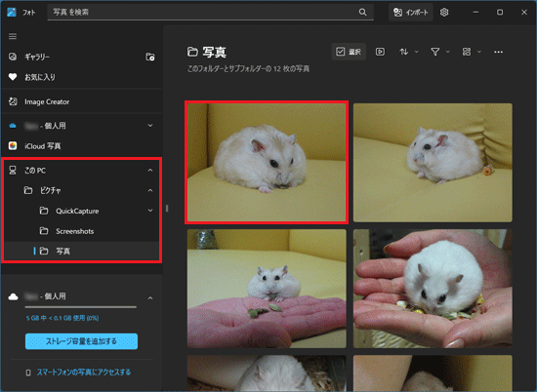Open the hamster photo facing left on sofa
This screenshot has width=537, height=392.
tap(433, 163)
